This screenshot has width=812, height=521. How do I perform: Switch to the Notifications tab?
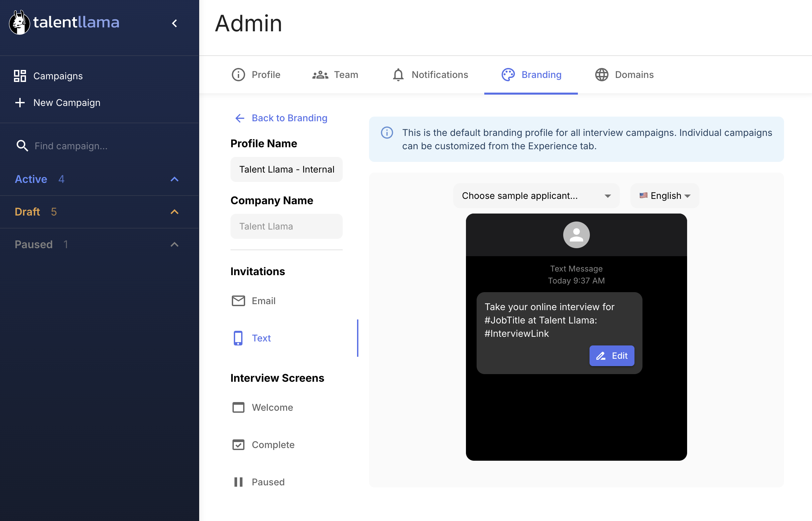(x=430, y=75)
